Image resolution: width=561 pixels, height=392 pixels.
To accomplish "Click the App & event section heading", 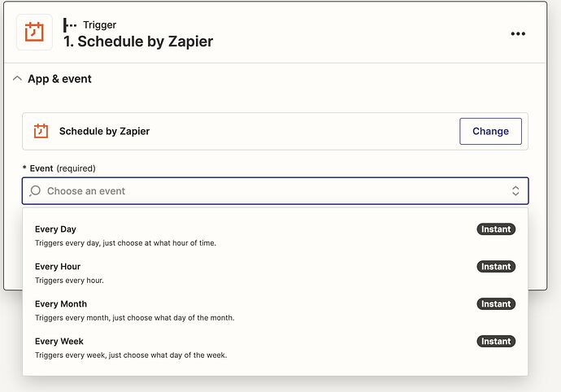I will tap(59, 79).
